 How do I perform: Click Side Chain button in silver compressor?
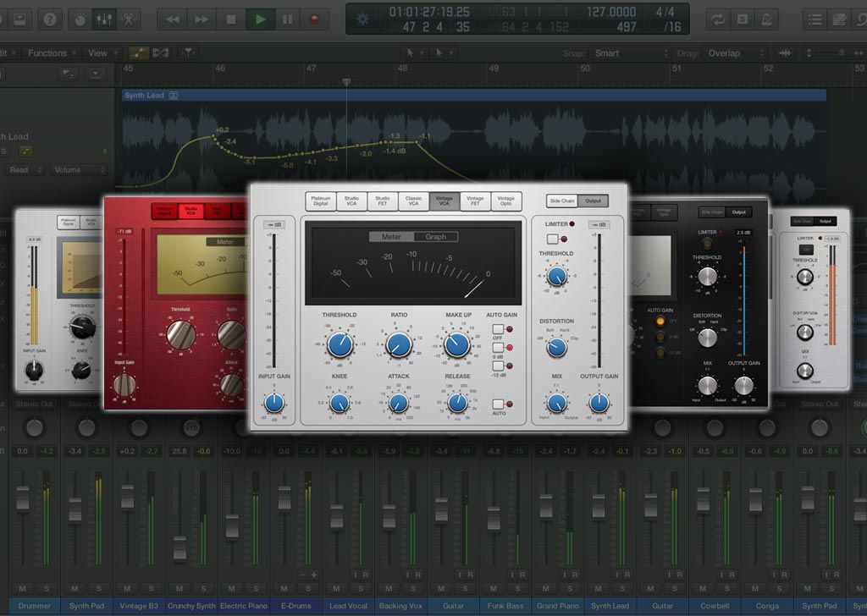click(562, 201)
